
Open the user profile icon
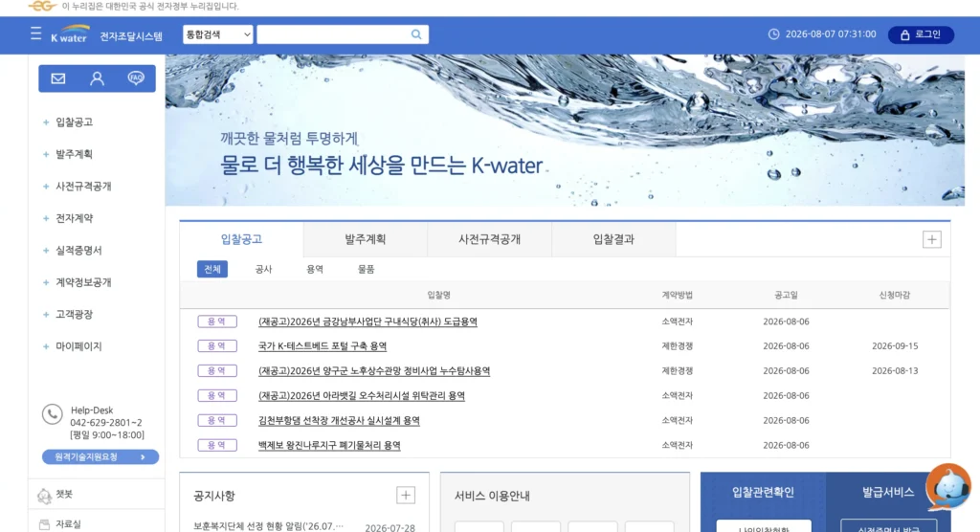pos(97,78)
